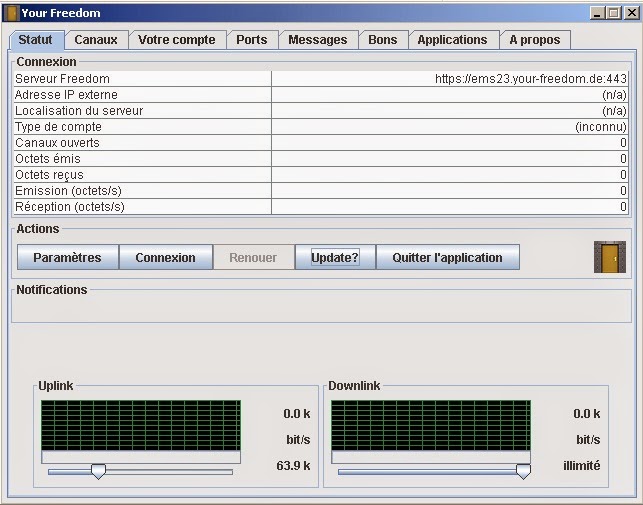Click the Localisation du serveur label

(x=79, y=111)
